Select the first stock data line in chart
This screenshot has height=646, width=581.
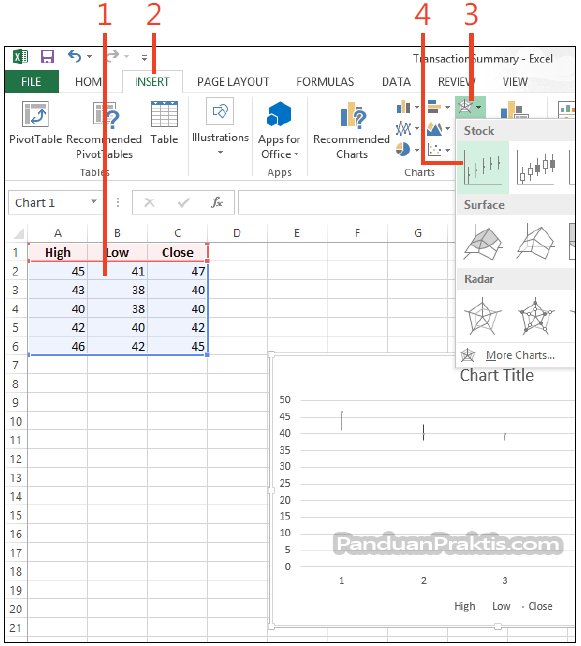tap(342, 421)
